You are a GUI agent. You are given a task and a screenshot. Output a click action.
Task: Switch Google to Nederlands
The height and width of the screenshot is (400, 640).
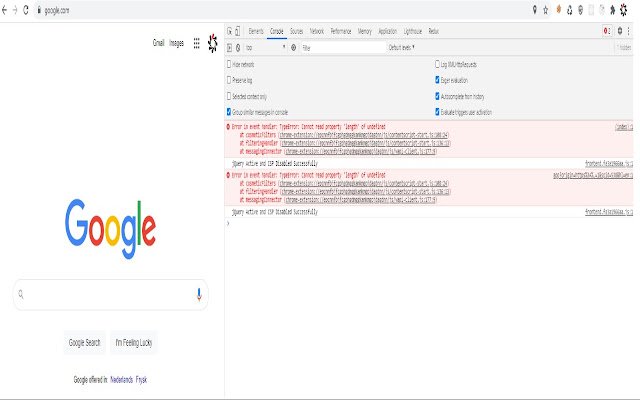point(122,380)
